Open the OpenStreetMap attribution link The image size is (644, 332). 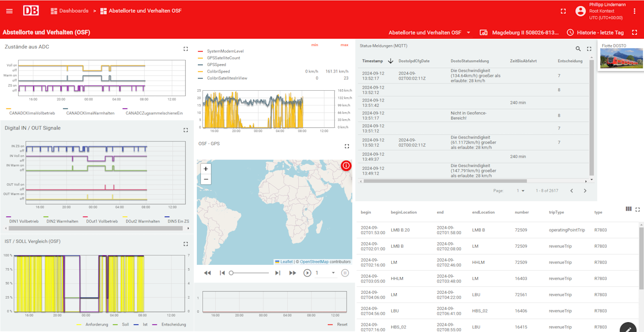[314, 262]
